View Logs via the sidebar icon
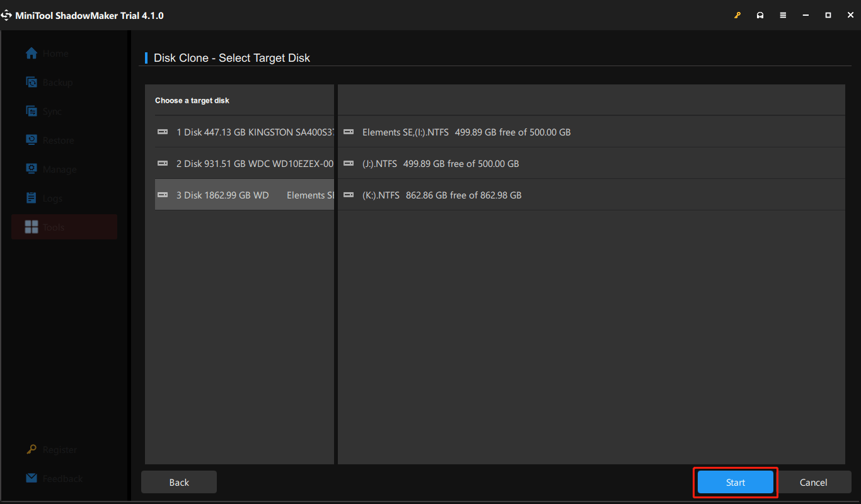 pos(31,198)
